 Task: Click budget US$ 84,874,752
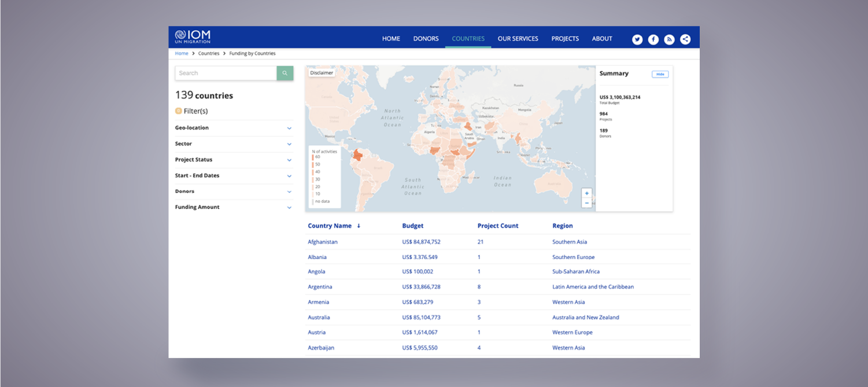pos(421,242)
